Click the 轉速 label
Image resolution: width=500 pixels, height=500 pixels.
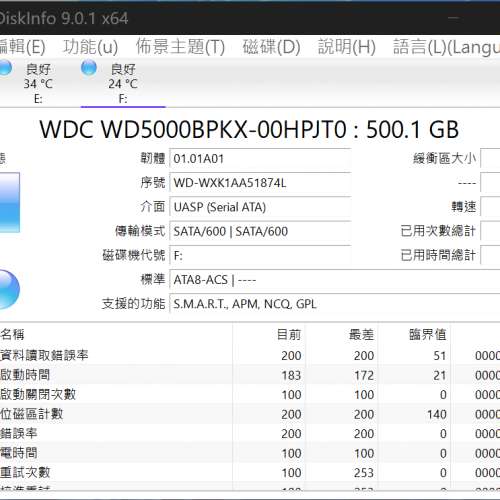pyautogui.click(x=464, y=207)
